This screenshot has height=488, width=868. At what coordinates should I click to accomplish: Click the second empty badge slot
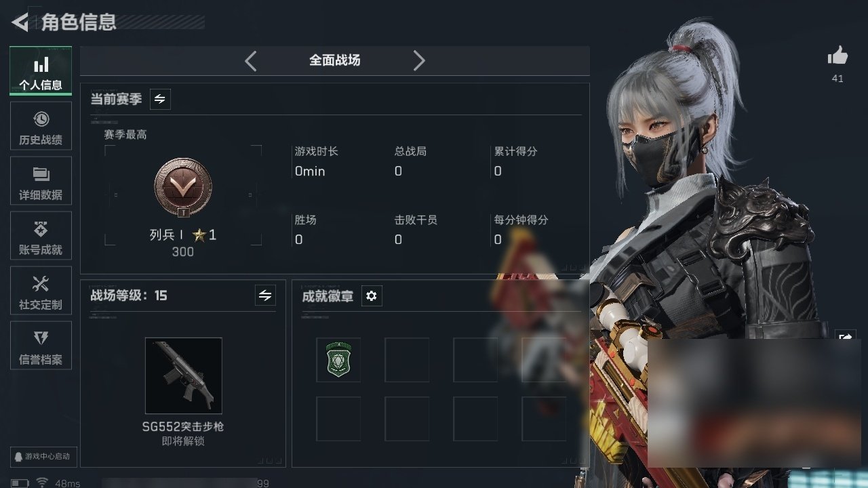[407, 359]
